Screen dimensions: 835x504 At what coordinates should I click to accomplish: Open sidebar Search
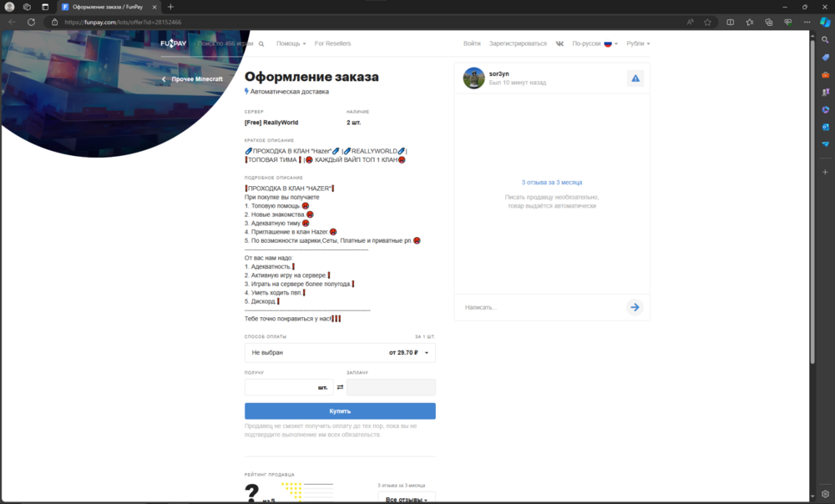tap(826, 40)
